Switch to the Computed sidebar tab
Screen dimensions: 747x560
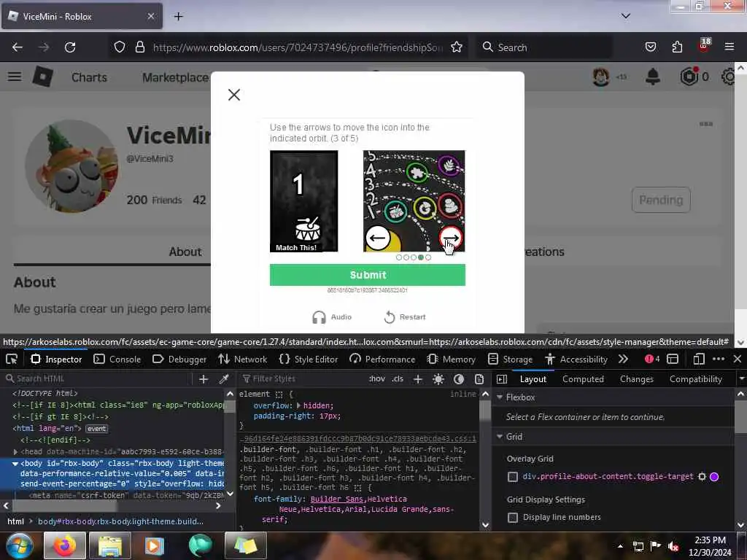click(x=583, y=379)
